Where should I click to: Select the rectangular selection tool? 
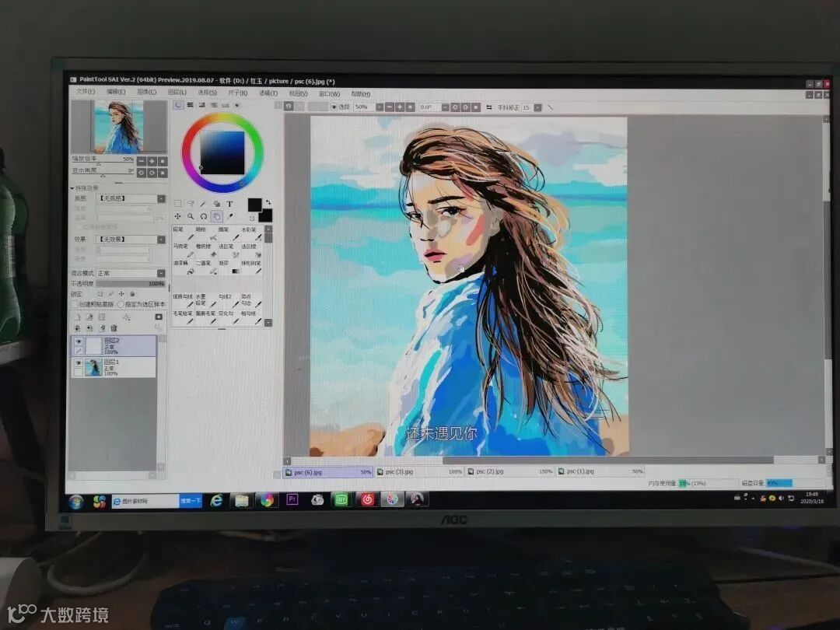click(x=178, y=204)
